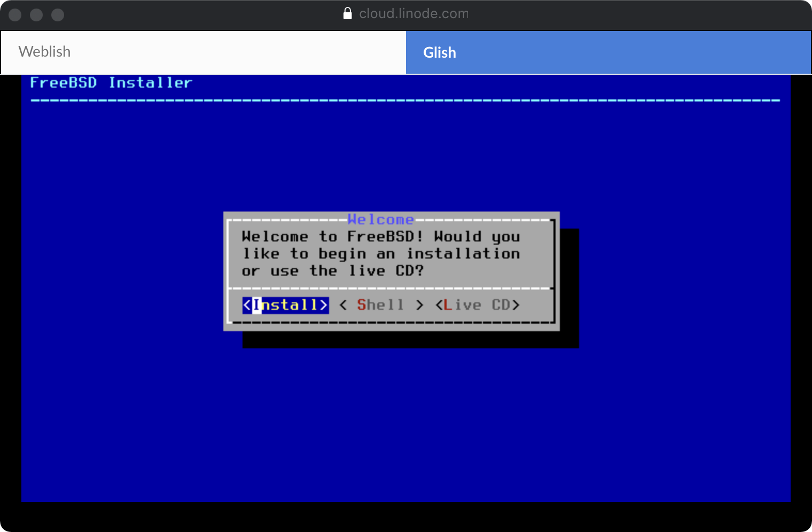Screen dimensions: 812x532
Task: Close the browser window
Action: (15, 15)
